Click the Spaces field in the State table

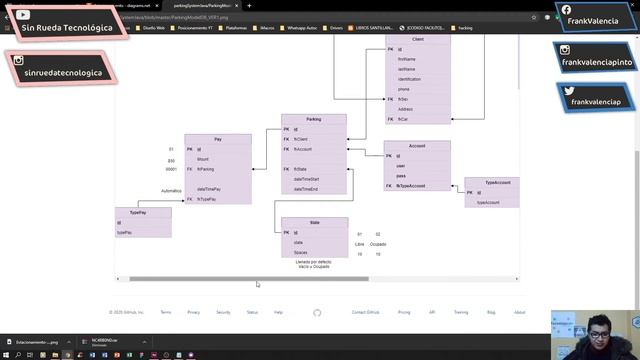(300, 253)
